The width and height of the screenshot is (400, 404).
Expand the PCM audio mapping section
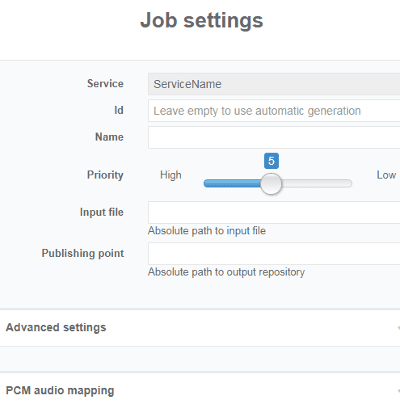[200, 389]
